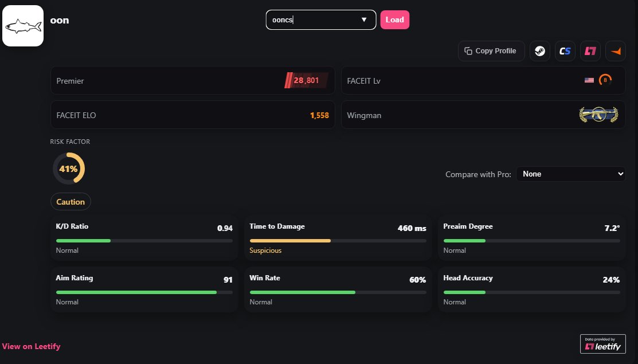Click the FACEIT ELO label

76,115
